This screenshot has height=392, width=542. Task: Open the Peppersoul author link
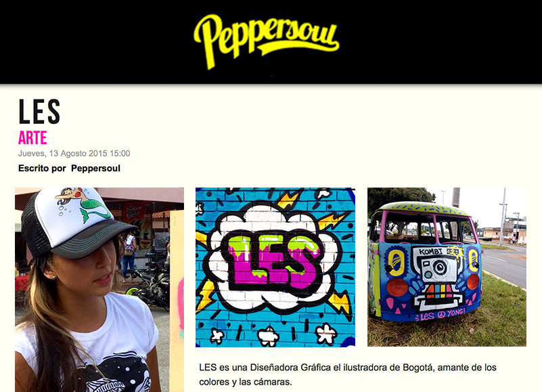(x=96, y=168)
